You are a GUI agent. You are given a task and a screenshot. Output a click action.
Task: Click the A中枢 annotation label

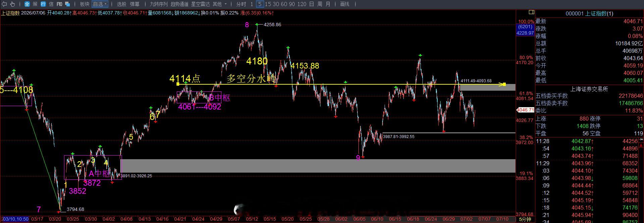coord(99,174)
